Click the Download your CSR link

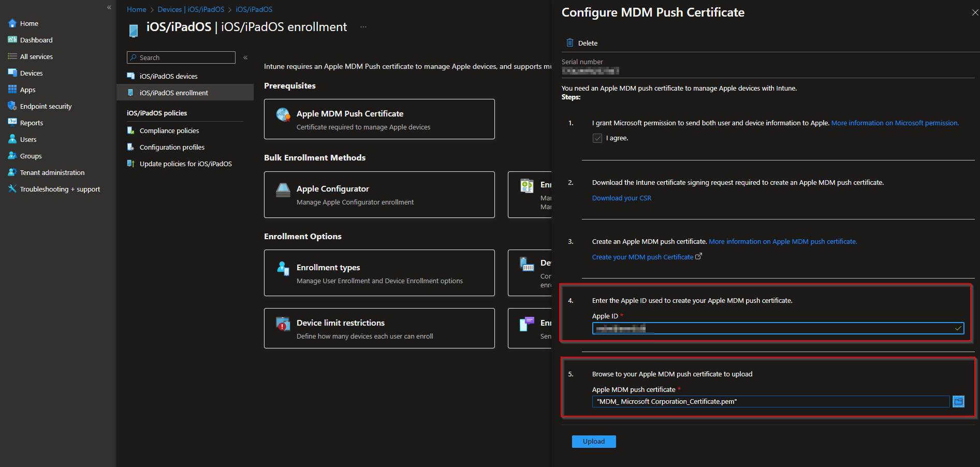click(621, 198)
